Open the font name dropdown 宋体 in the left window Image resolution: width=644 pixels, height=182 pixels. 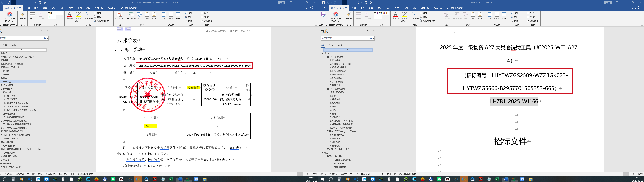coord(62,13)
